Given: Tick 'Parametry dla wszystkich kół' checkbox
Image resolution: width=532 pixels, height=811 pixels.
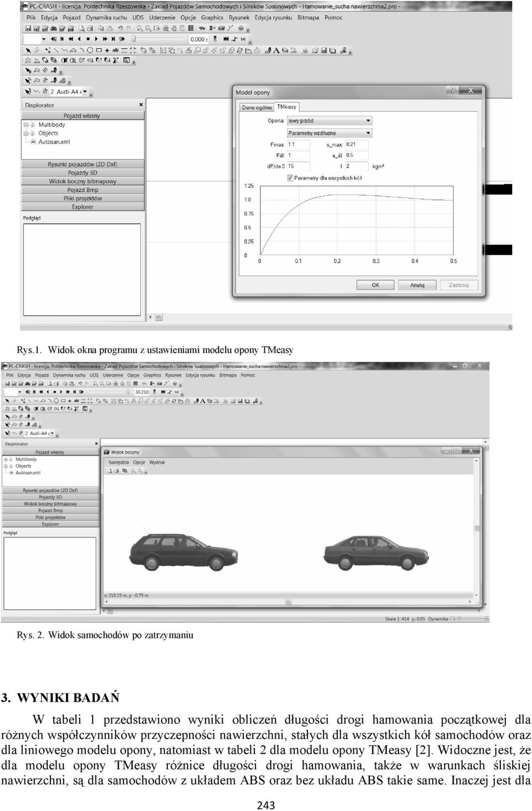Looking at the screenshot, I should pos(290,178).
